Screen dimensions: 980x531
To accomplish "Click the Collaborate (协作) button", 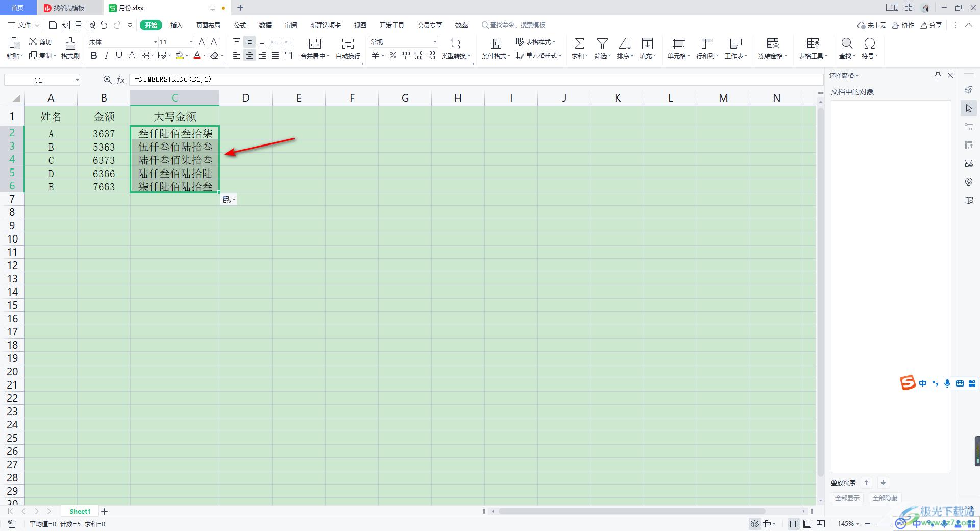I will pos(903,25).
